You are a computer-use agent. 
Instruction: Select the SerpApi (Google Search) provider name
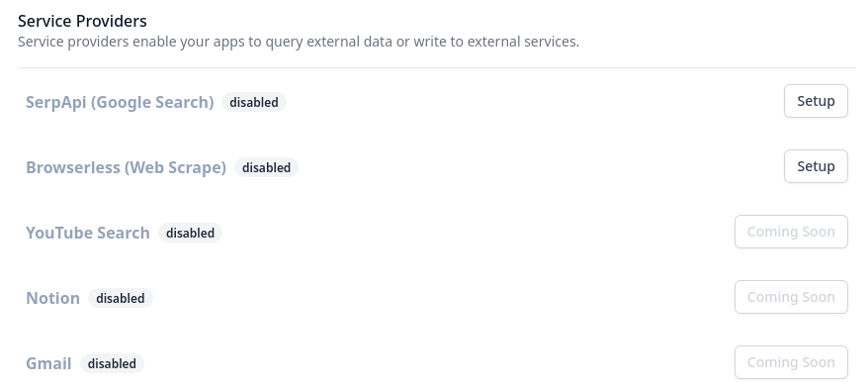click(x=120, y=102)
